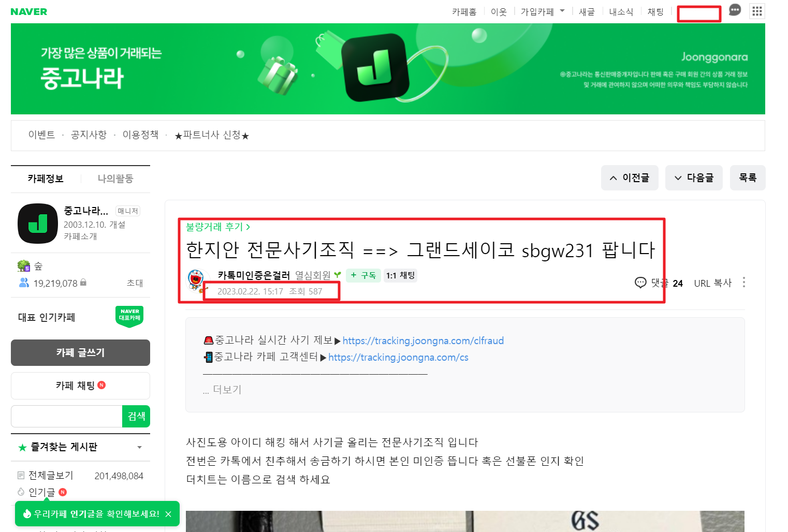The width and height of the screenshot is (788, 532).
Task: Click the post date 2023.02.22. 15:17
Action: pyautogui.click(x=250, y=291)
